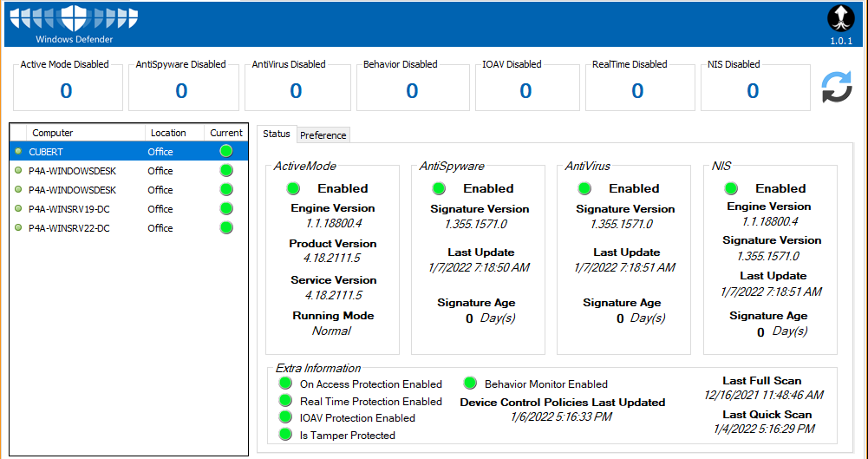This screenshot has width=868, height=459.
Task: Click the Behavior Monitor Enabled green light
Action: click(470, 384)
